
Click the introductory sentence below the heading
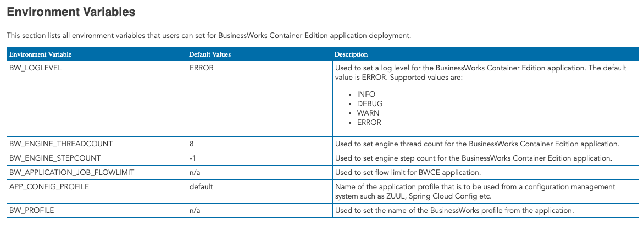click(208, 35)
